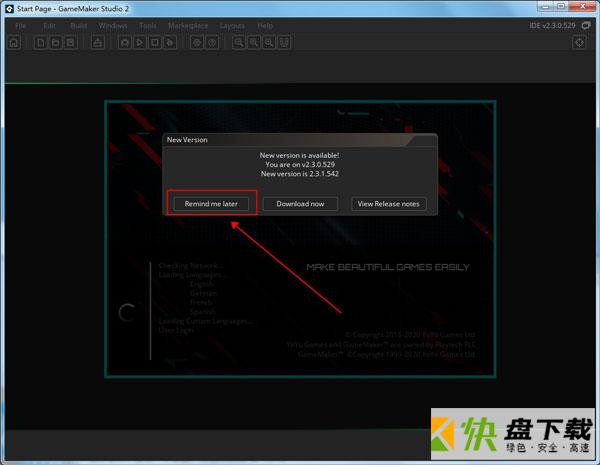Open the notifications speech bubble icon
600x465 pixels.
(x=586, y=26)
